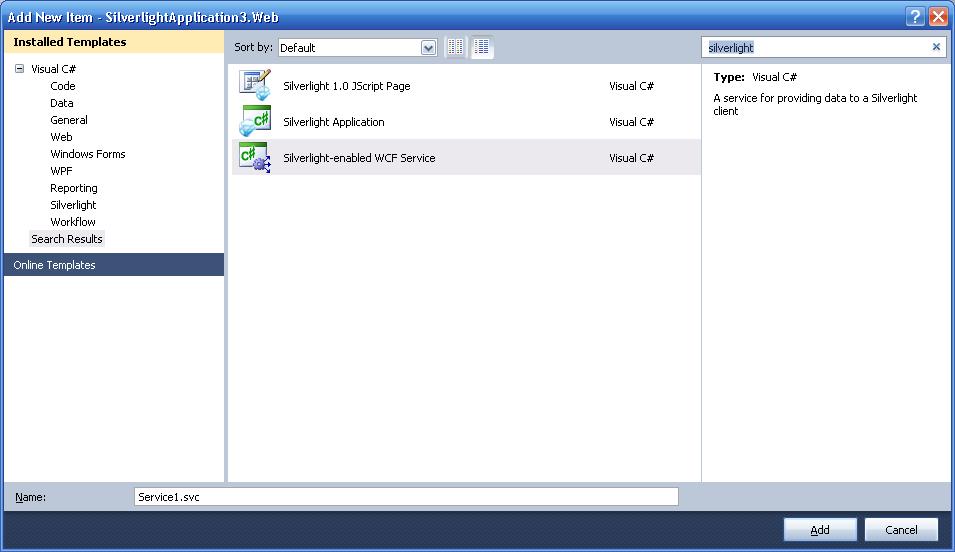Viewport: 955px width, 552px height.
Task: Select Search Results in the tree
Action: point(67,239)
